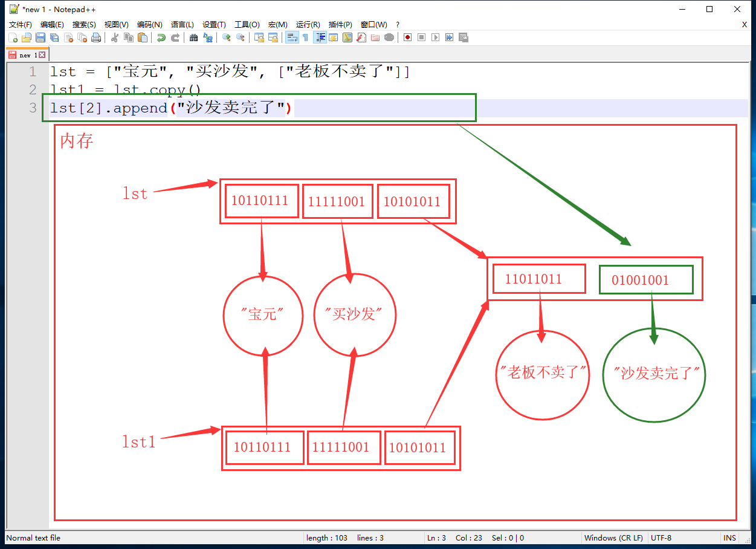Image resolution: width=756 pixels, height=549 pixels.
Task: Expand the 语言(L) menu
Action: (x=182, y=25)
